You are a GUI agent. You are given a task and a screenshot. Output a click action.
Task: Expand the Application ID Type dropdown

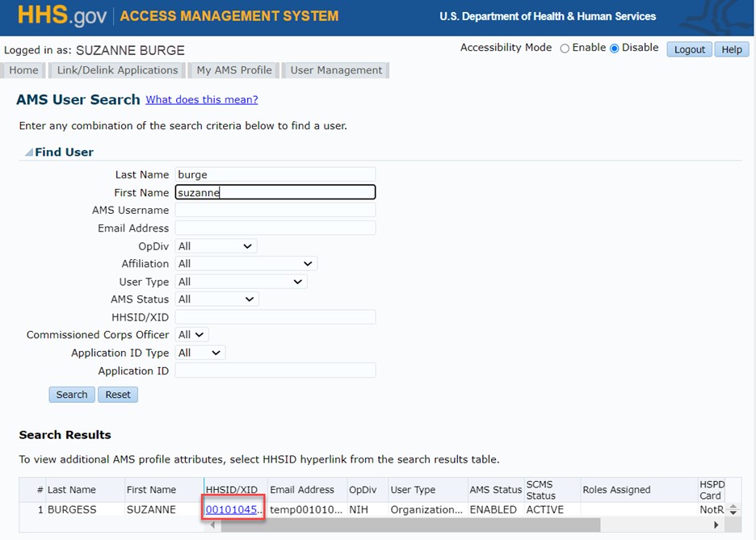click(x=199, y=353)
